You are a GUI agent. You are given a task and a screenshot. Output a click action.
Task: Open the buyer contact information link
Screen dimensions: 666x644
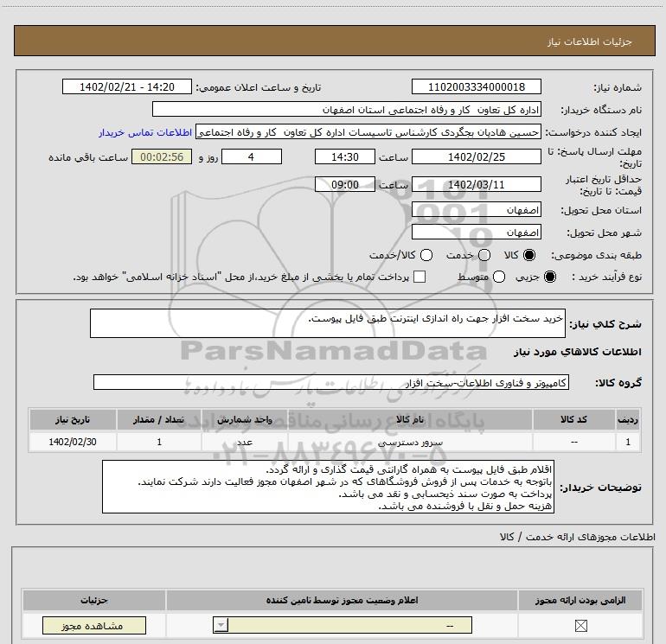coord(145,132)
